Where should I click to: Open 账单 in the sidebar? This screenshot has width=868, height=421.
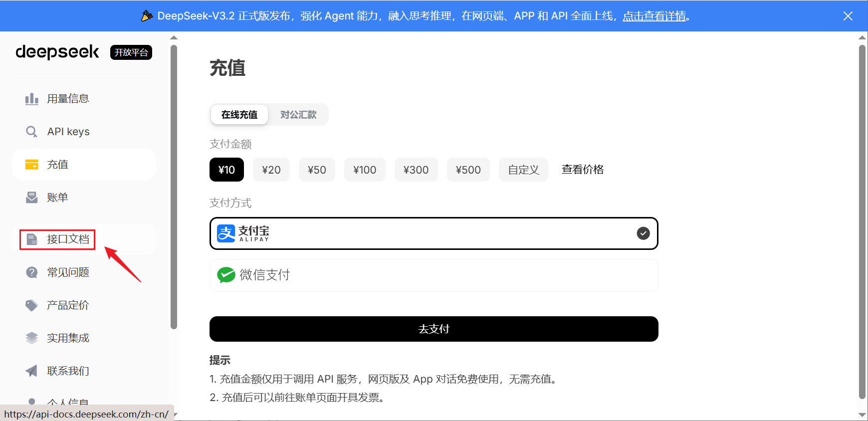[84, 198]
